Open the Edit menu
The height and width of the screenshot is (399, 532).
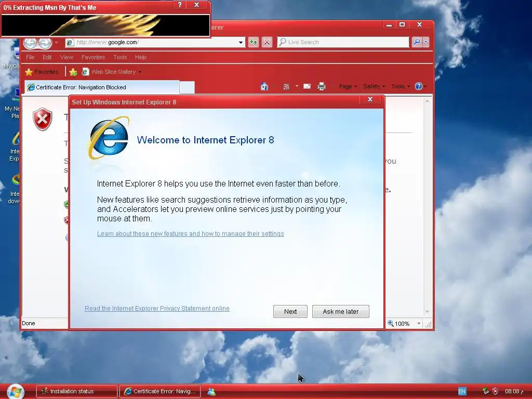tap(47, 57)
